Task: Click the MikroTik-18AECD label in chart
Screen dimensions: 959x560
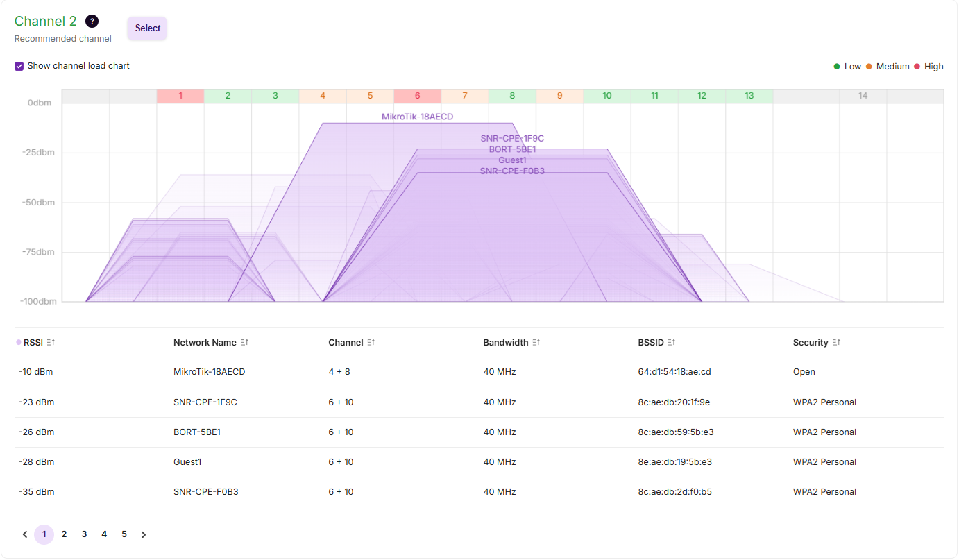Action: coord(417,117)
